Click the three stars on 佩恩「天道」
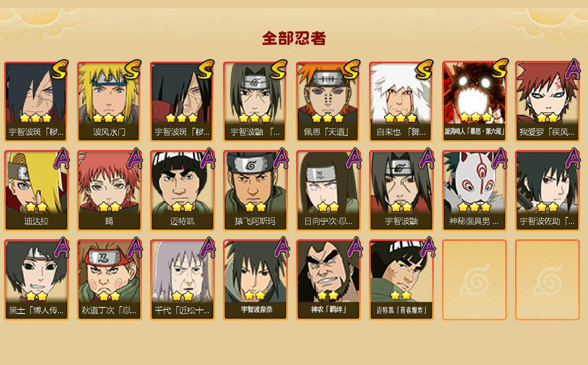 click(328, 118)
